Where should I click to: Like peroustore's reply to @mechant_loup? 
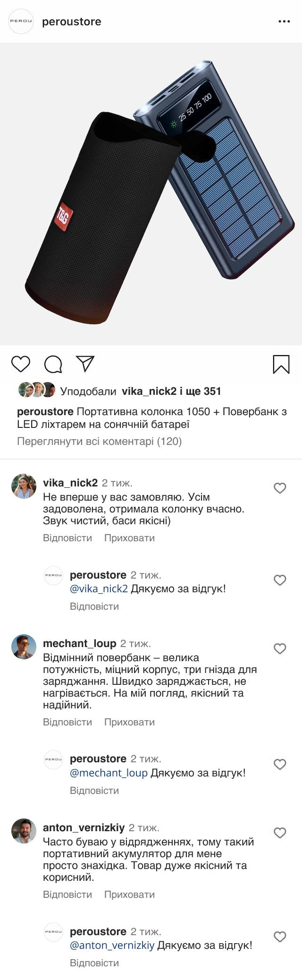point(280,764)
